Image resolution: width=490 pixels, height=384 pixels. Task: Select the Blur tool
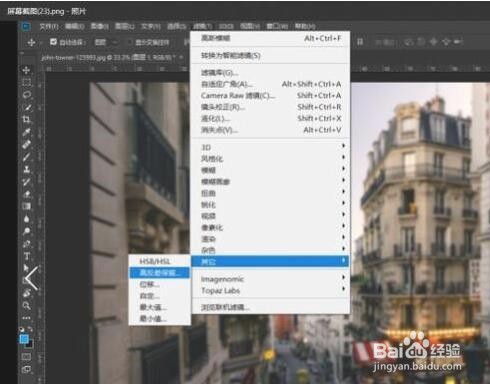pyautogui.click(x=26, y=219)
